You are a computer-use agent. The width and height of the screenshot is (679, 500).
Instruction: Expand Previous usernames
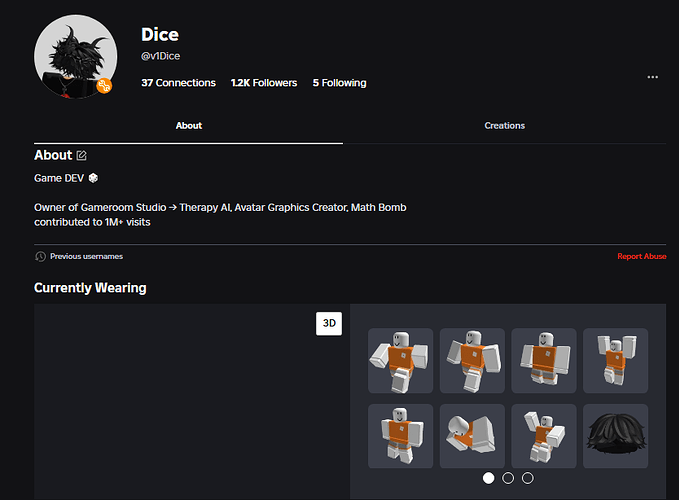coord(86,256)
